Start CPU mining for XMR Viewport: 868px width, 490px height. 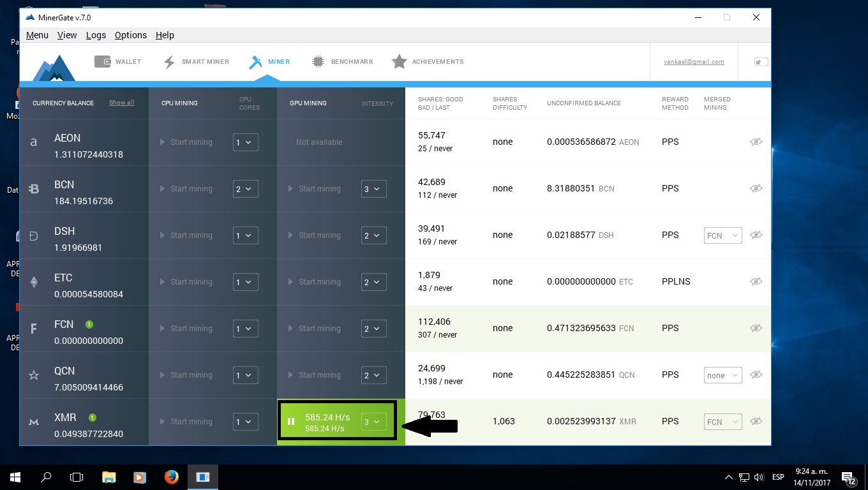click(186, 422)
